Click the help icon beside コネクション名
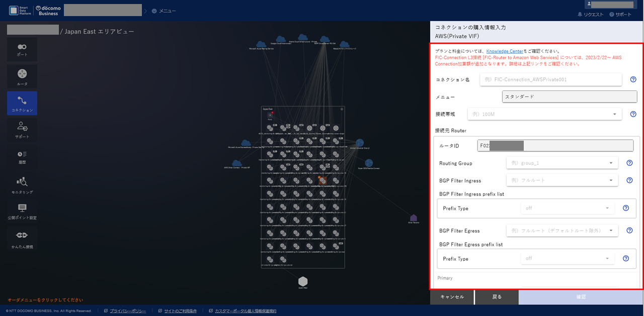 click(x=633, y=79)
